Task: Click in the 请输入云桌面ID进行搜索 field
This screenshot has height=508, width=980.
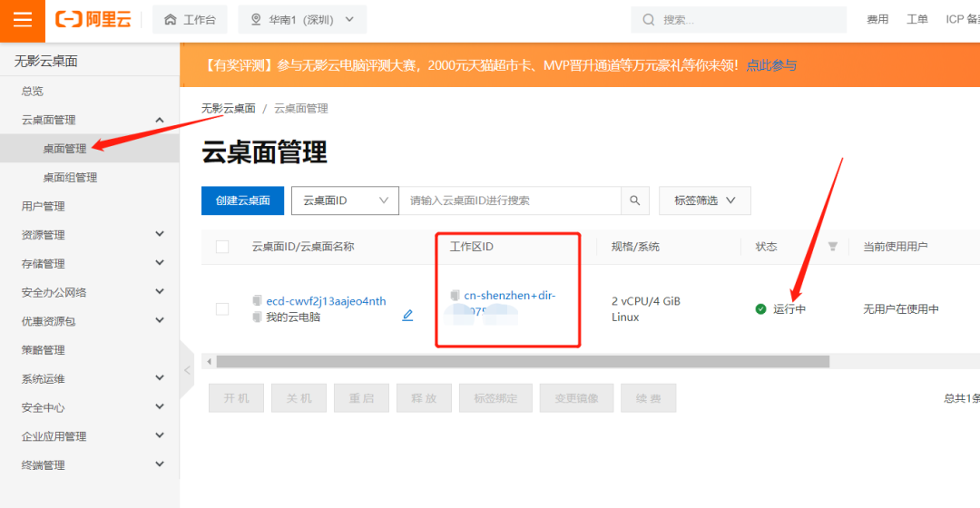Action: (x=510, y=200)
